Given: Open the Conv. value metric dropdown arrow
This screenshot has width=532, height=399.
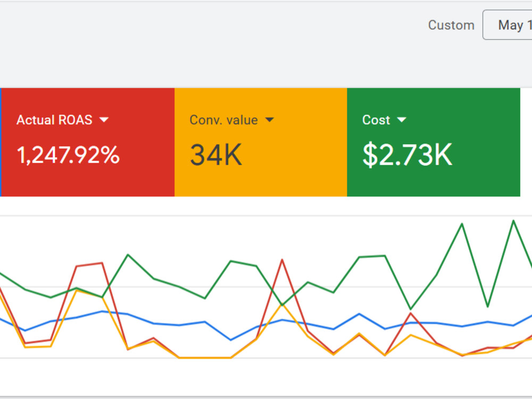Looking at the screenshot, I should click(269, 119).
